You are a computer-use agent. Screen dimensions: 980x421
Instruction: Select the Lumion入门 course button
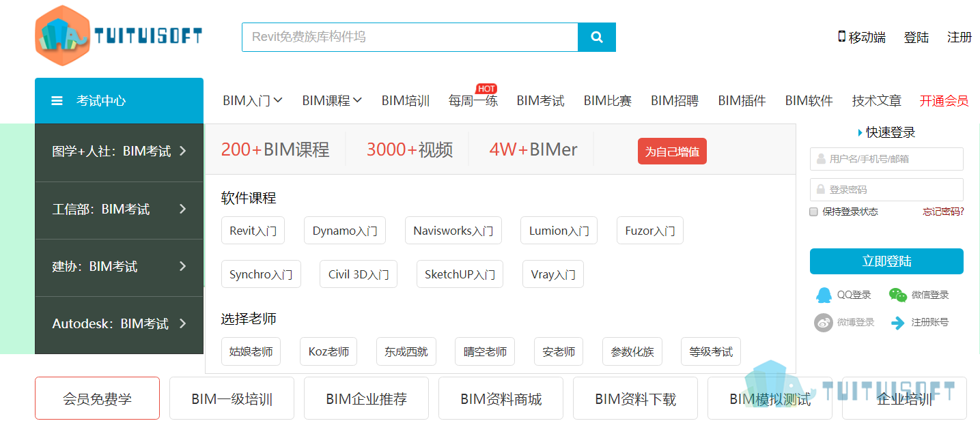click(x=559, y=231)
